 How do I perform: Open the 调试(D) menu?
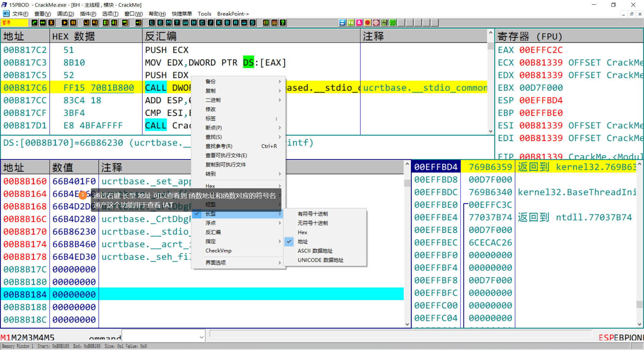65,14
